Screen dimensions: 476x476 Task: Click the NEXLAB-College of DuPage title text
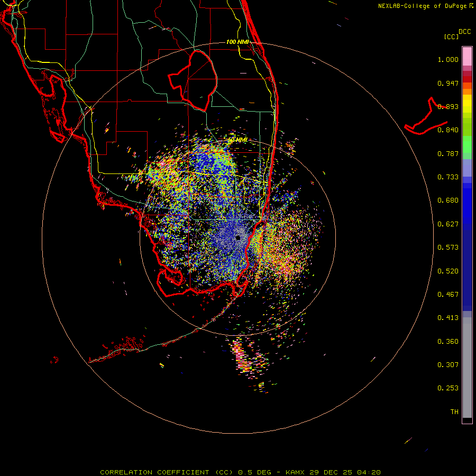(x=422, y=6)
